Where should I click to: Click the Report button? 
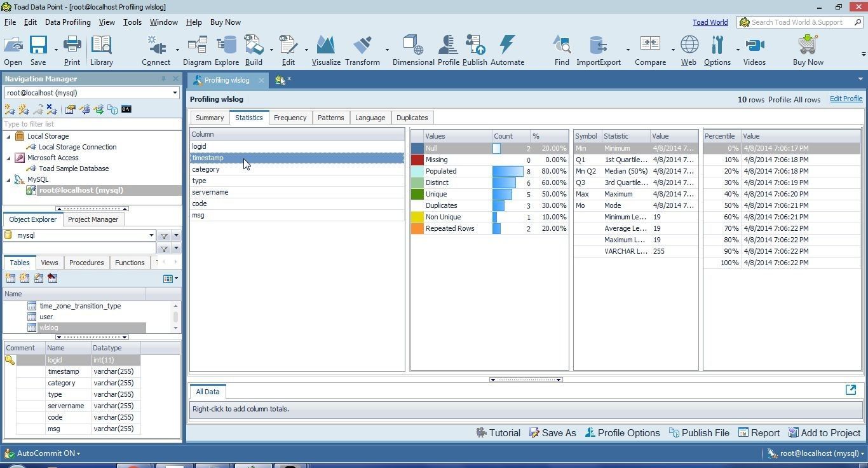point(759,433)
